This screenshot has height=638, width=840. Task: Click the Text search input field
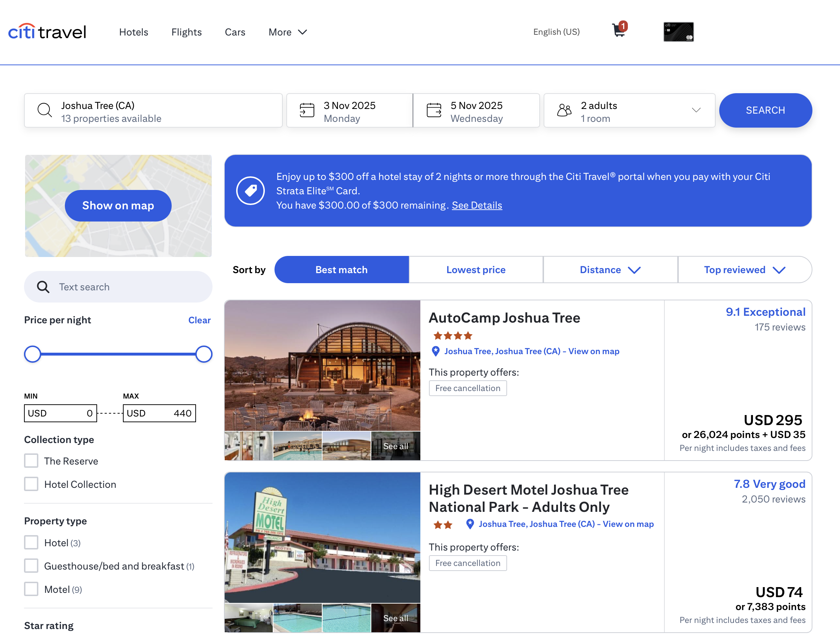click(118, 287)
